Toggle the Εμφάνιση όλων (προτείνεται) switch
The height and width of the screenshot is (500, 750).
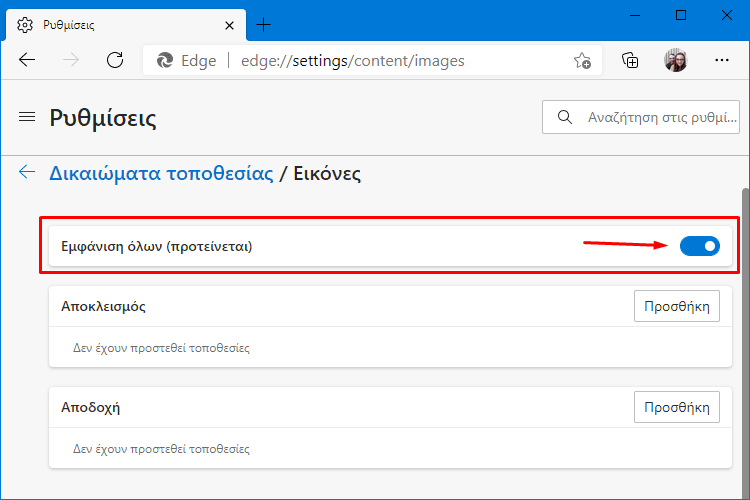tap(699, 246)
